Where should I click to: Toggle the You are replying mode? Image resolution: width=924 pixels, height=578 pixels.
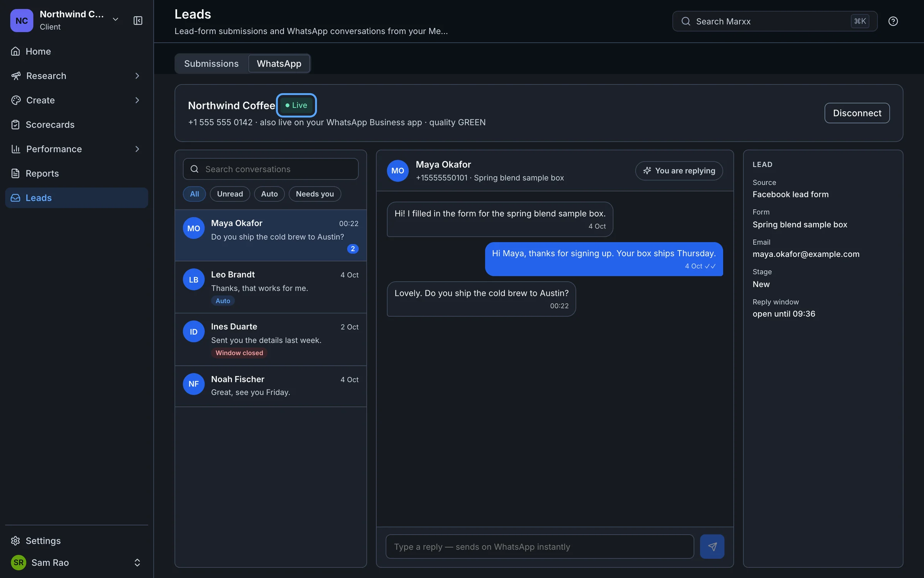click(679, 171)
